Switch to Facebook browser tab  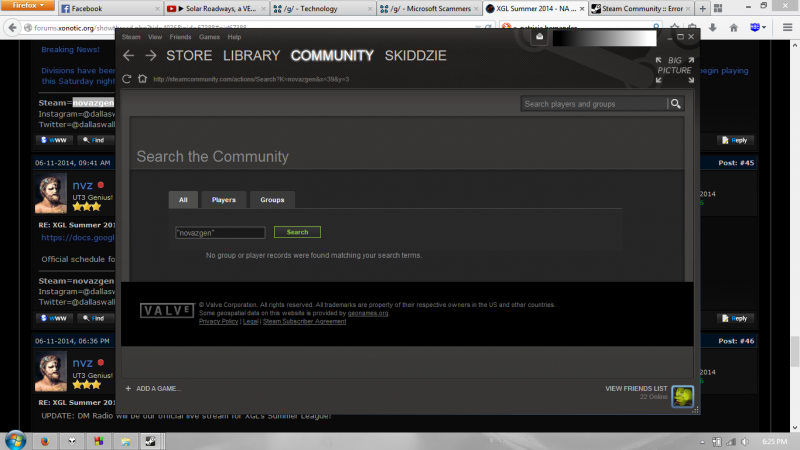pyautogui.click(x=109, y=9)
